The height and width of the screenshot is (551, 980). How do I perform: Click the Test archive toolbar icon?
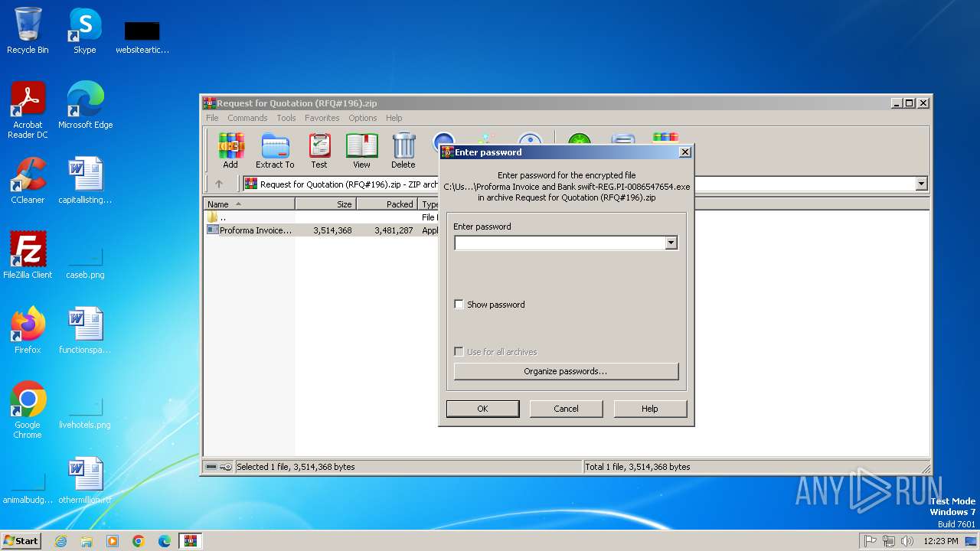click(319, 150)
